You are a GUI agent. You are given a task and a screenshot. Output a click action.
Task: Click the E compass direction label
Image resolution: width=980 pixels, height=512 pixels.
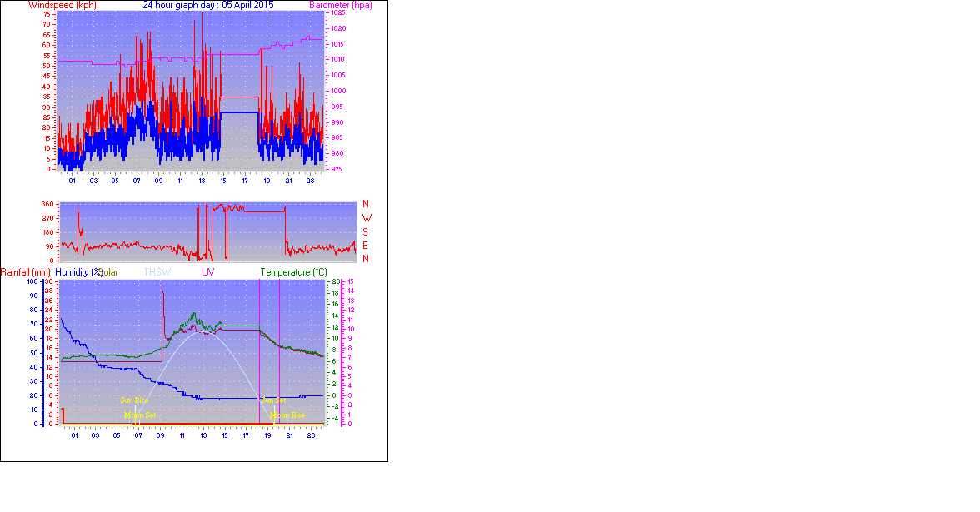click(366, 246)
